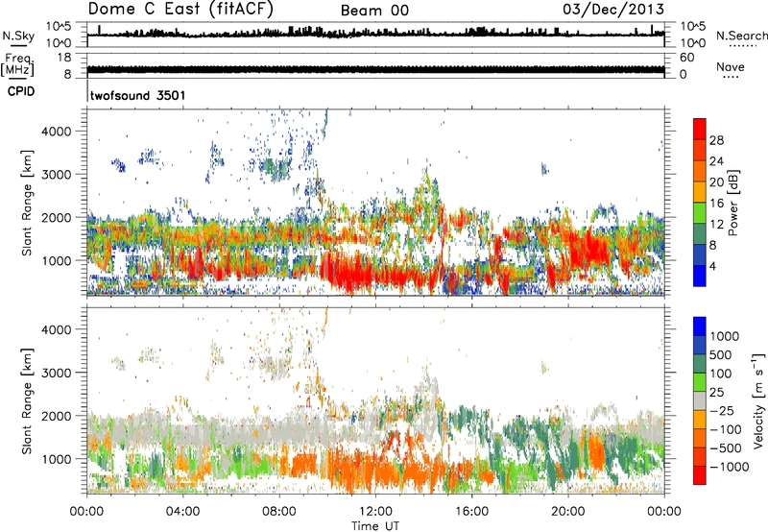Click the '3000' tick of the velocity panel
Viewport: 768px width, 532px height.
pos(57,373)
